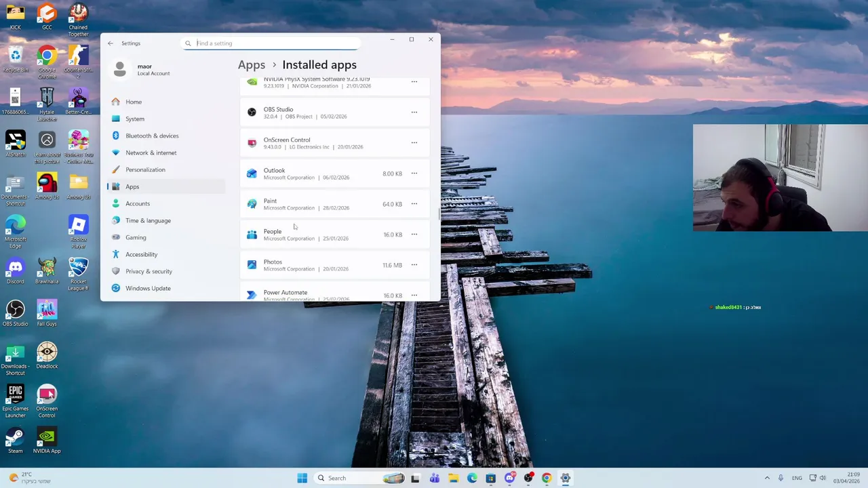Image resolution: width=868 pixels, height=488 pixels.
Task: Click the Apps sidebar icon
Action: (115, 186)
